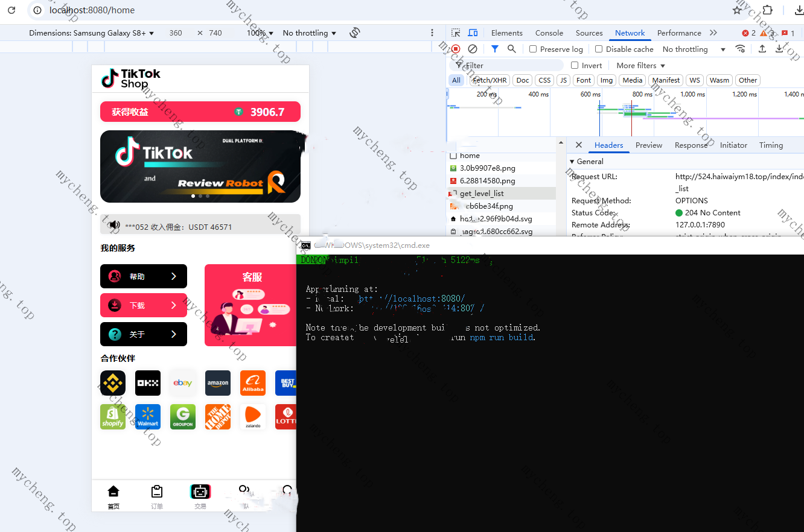Filter requests by JS type
This screenshot has width=804, height=532.
coord(564,80)
